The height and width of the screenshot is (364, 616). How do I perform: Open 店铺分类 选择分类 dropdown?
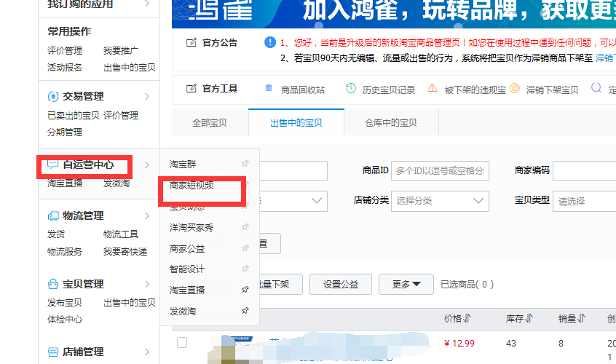(440, 201)
